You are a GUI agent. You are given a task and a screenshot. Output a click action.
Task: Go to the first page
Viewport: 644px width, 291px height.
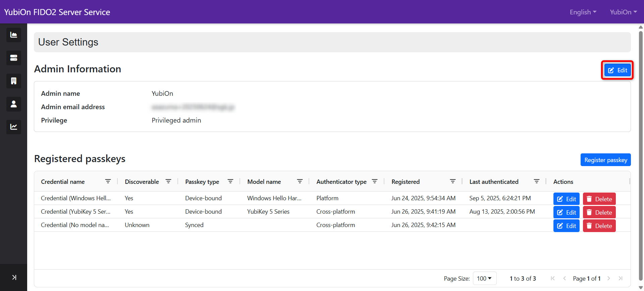coord(553,278)
